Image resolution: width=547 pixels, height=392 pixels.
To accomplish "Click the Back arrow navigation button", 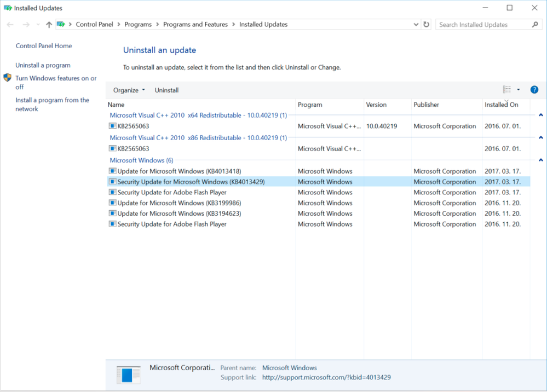I will tap(10, 25).
